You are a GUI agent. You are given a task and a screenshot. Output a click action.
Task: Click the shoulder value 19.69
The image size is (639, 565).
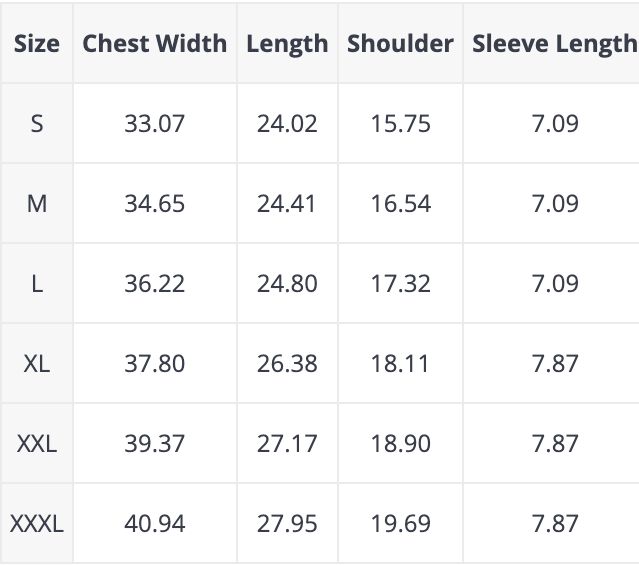400,523
